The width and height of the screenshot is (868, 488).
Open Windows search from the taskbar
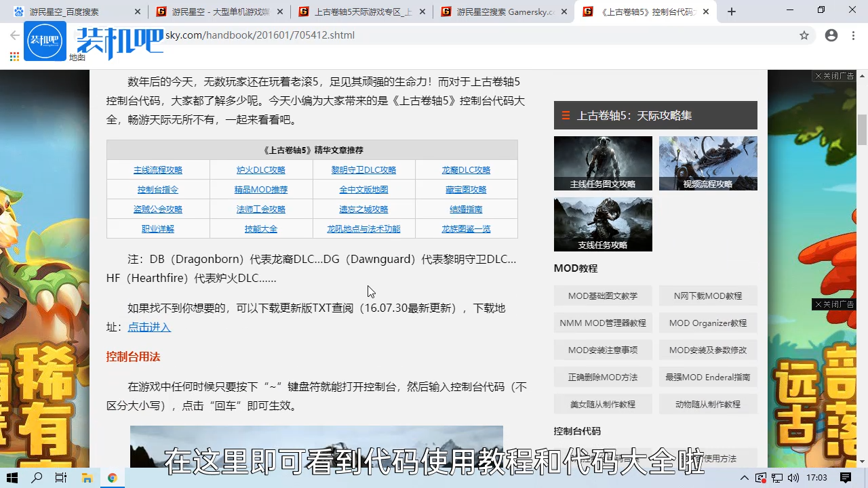tap(37, 478)
